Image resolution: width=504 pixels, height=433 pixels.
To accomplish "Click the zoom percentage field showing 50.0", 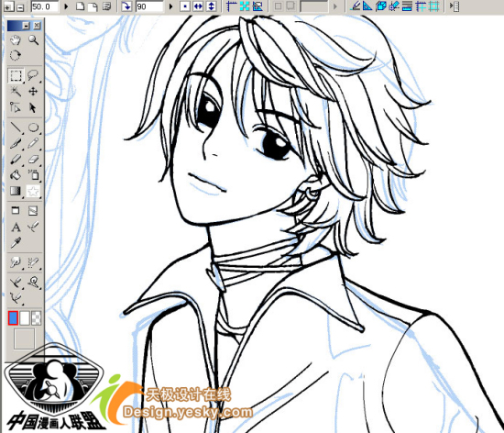I will coord(45,6).
